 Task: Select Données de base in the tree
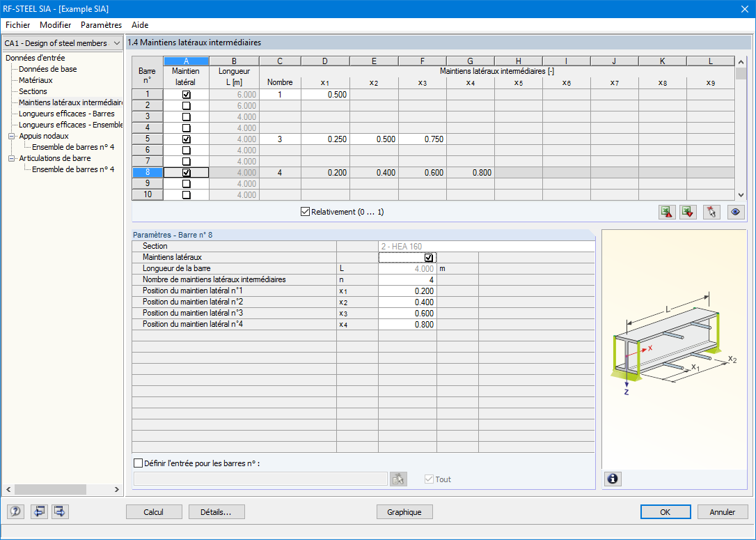click(x=48, y=69)
